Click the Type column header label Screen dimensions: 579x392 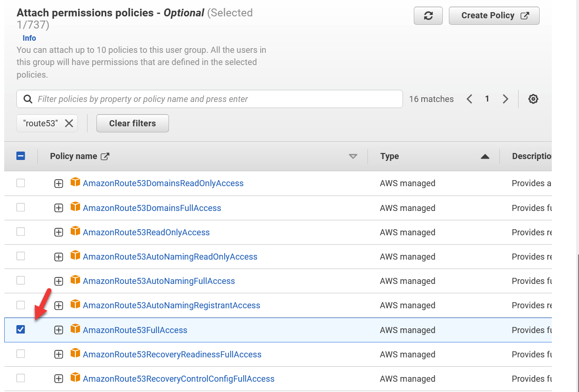click(x=389, y=156)
